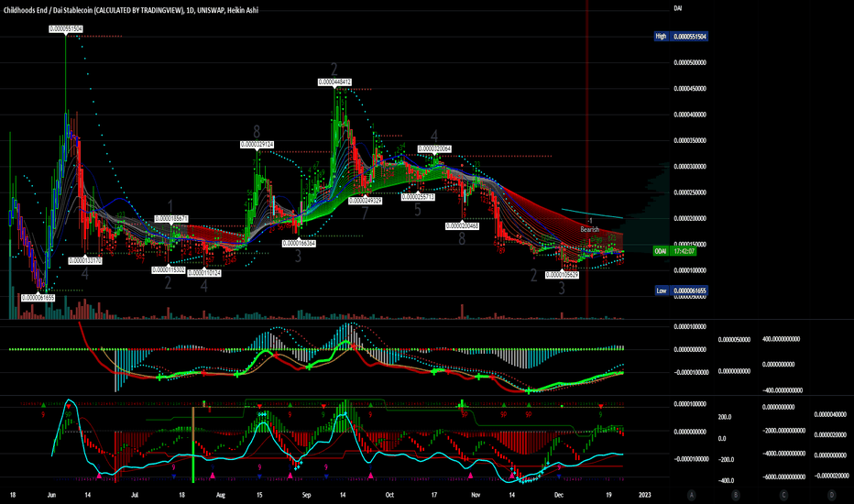
Task: Click the 'Aug' date on time axis
Action: (221, 495)
